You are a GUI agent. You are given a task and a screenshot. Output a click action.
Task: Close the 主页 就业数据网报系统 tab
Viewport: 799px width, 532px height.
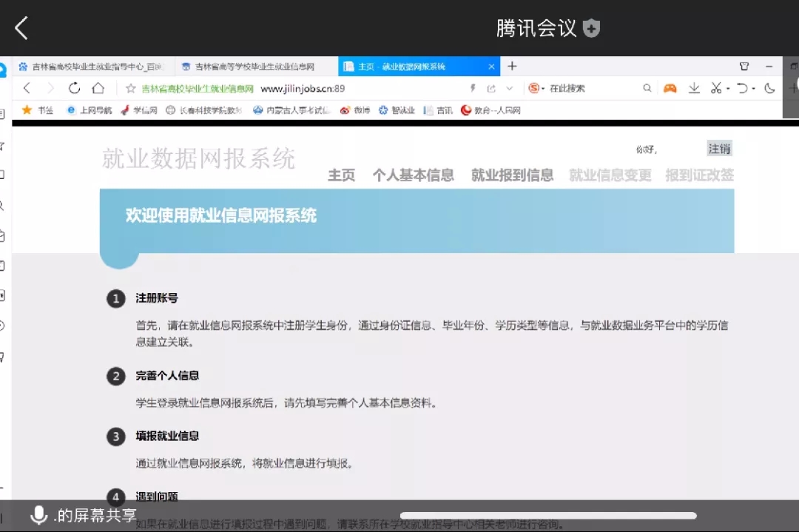pos(491,67)
